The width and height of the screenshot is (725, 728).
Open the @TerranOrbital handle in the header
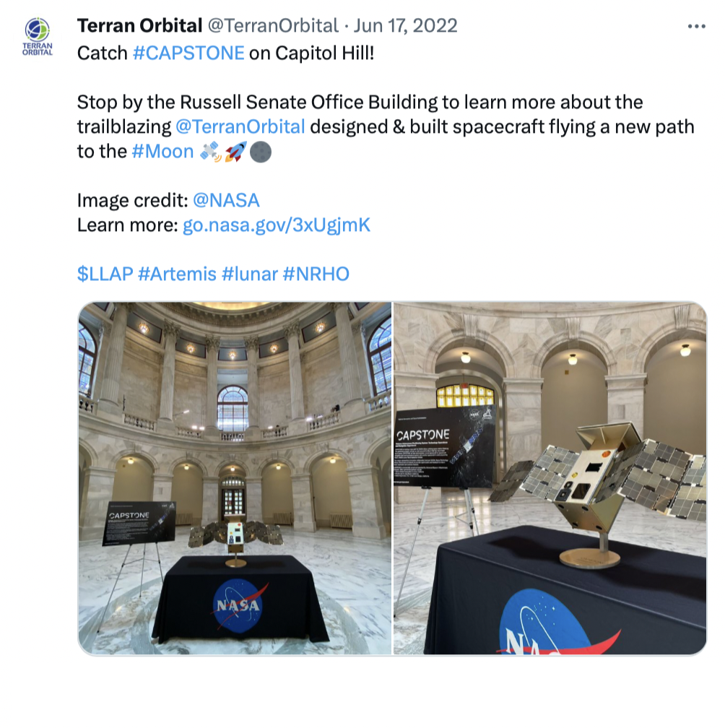tap(273, 25)
